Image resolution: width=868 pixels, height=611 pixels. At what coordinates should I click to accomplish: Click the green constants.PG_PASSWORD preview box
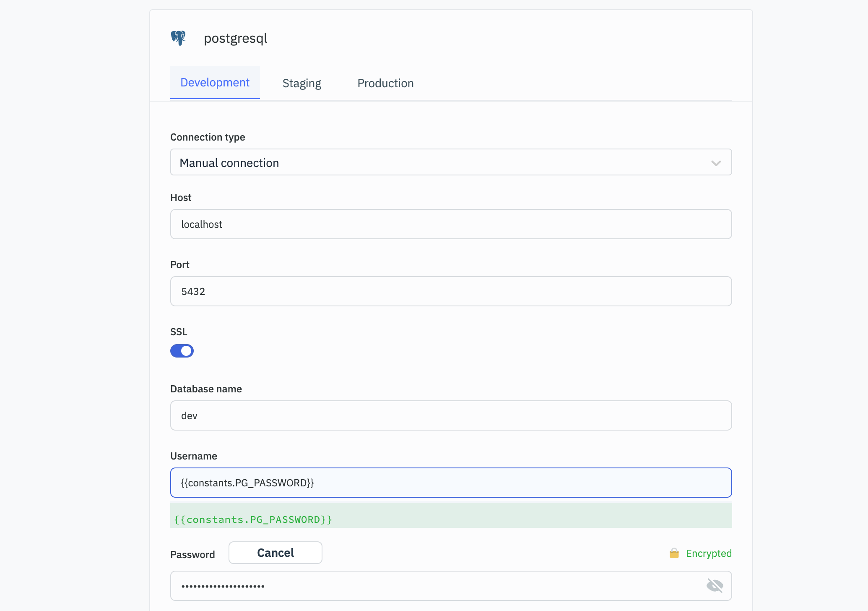click(x=451, y=516)
